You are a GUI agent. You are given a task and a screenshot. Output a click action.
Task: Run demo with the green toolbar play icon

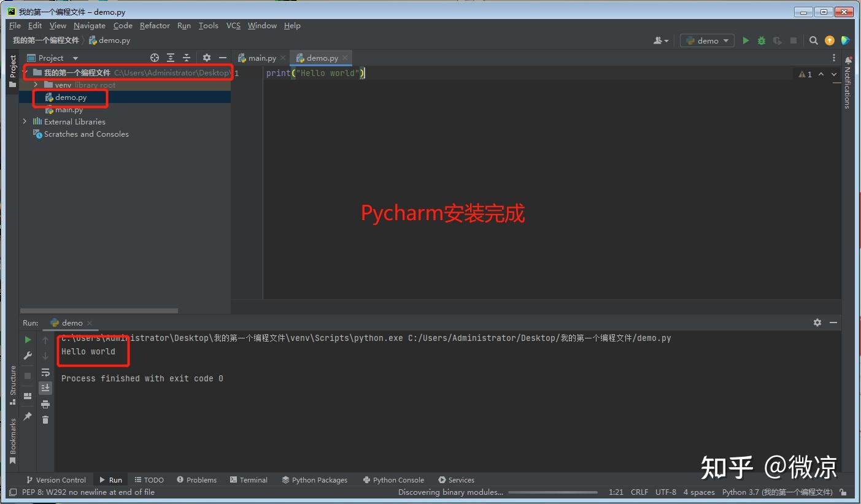746,40
